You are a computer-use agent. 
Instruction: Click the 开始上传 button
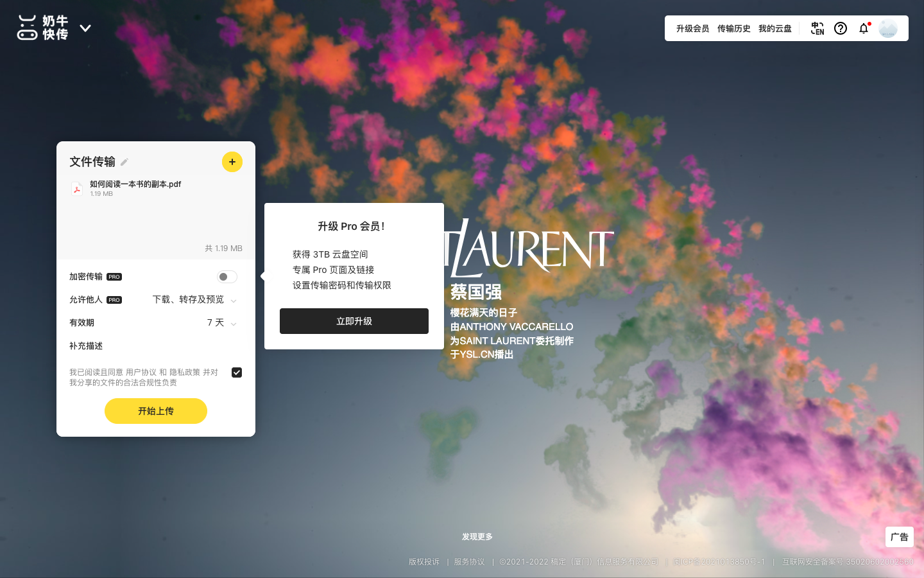pyautogui.click(x=156, y=411)
